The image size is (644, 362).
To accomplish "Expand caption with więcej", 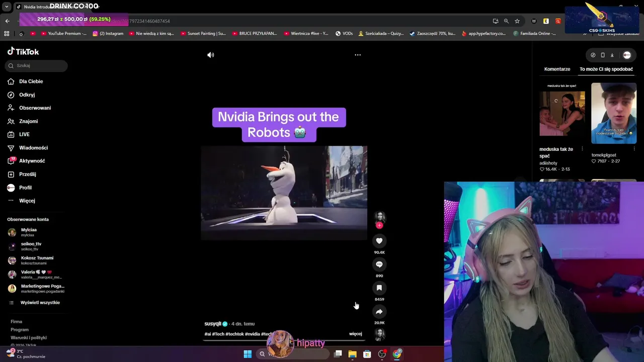I will [x=356, y=334].
